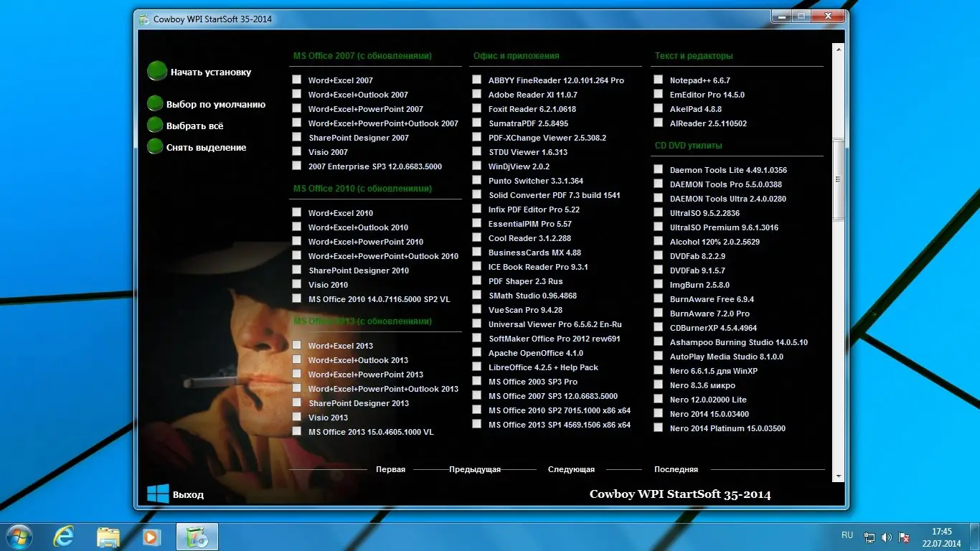Screen dimensions: 980x551
Task: Check Punto Switcher 3.3.1.364 checkbox
Action: (x=477, y=180)
